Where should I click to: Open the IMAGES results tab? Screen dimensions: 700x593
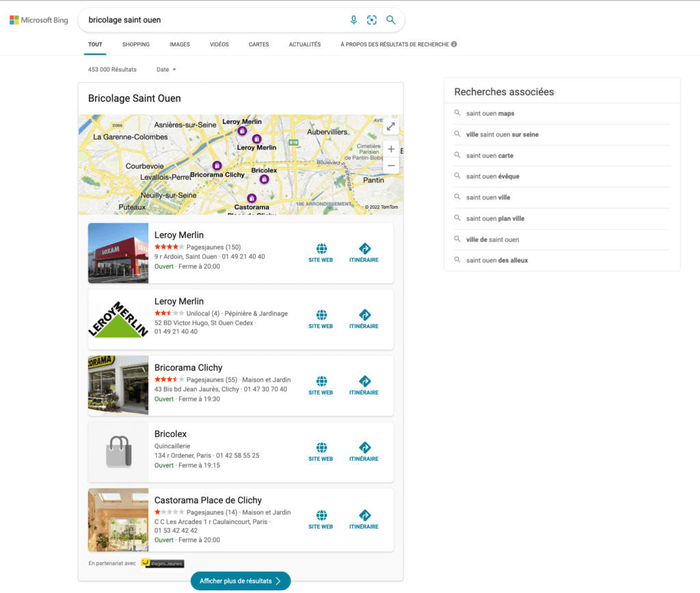point(179,44)
